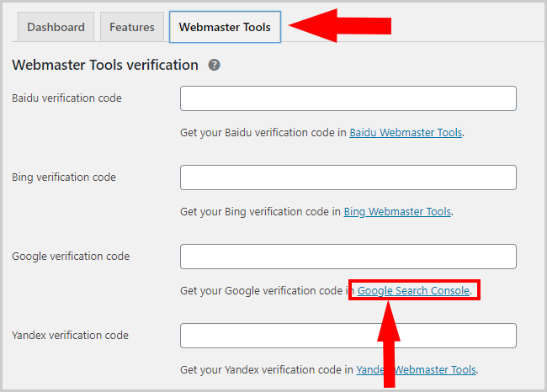
Task: Focus the Baidu verification code field
Action: click(348, 98)
